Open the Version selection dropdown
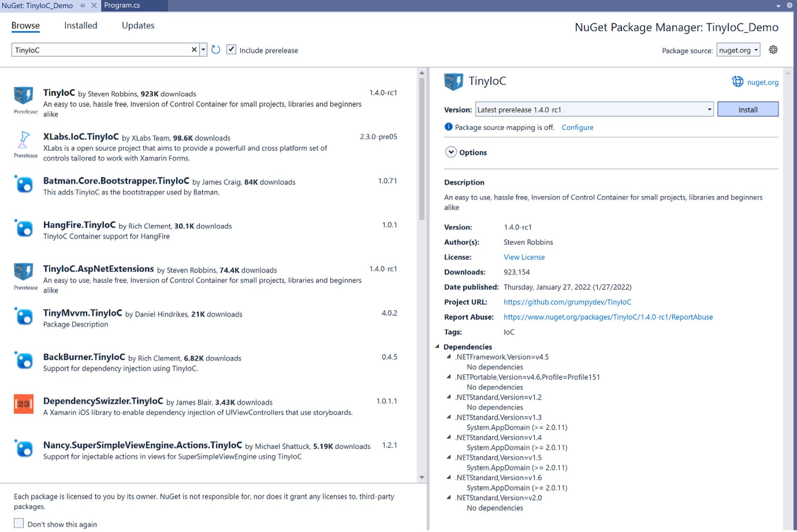The height and width of the screenshot is (532, 797). pyautogui.click(x=594, y=109)
